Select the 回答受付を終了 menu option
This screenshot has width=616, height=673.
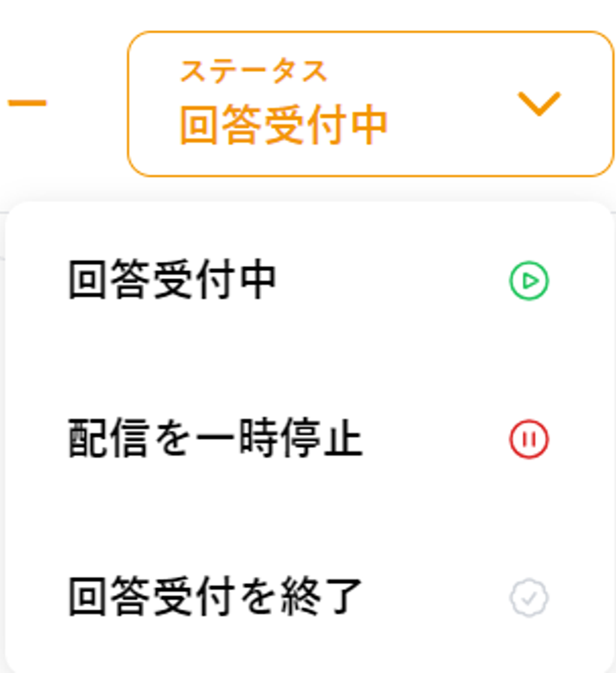tap(215, 598)
